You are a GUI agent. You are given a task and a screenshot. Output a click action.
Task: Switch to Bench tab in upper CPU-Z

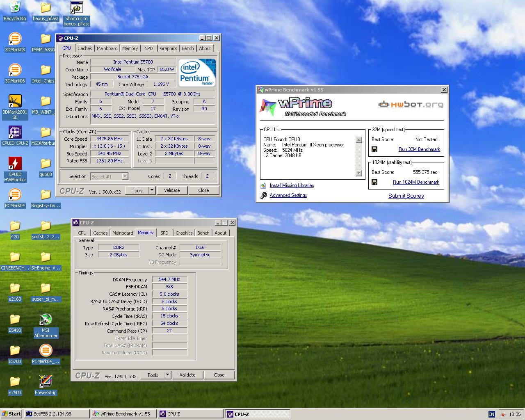[188, 48]
